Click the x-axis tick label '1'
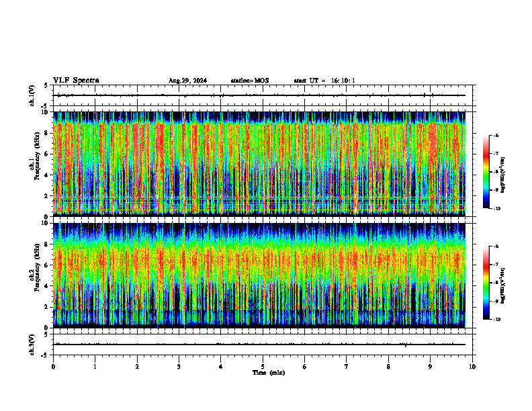This screenshot has height=411, width=532. point(95,367)
